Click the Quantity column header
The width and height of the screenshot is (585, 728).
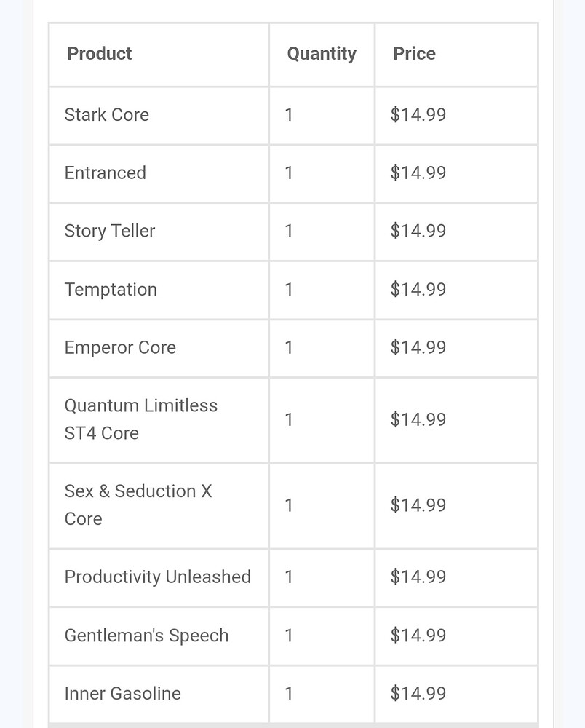322,54
